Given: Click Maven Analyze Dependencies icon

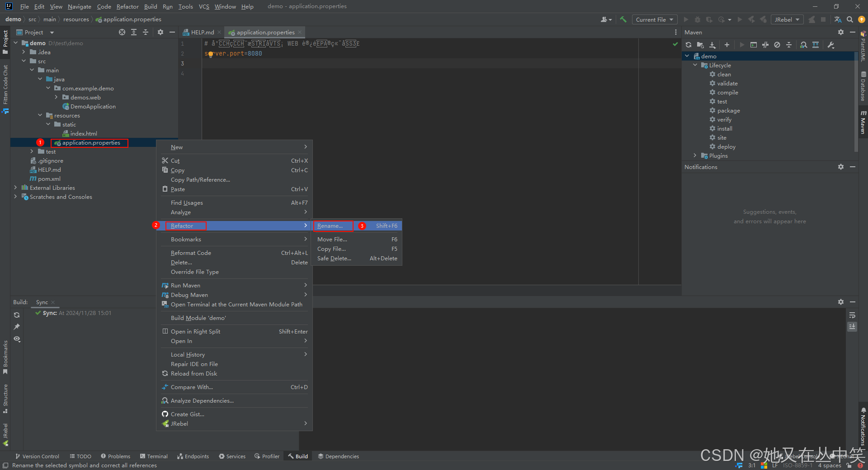Looking at the screenshot, I should pyautogui.click(x=803, y=45).
